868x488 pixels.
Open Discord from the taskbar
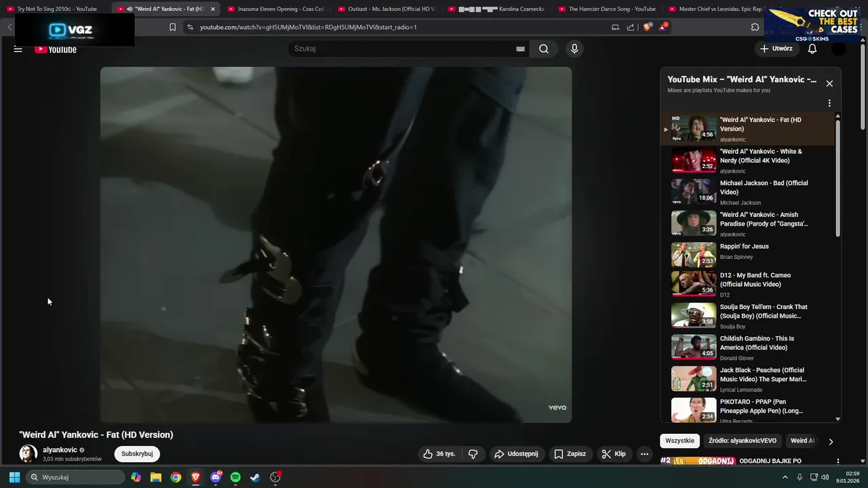pos(216,477)
